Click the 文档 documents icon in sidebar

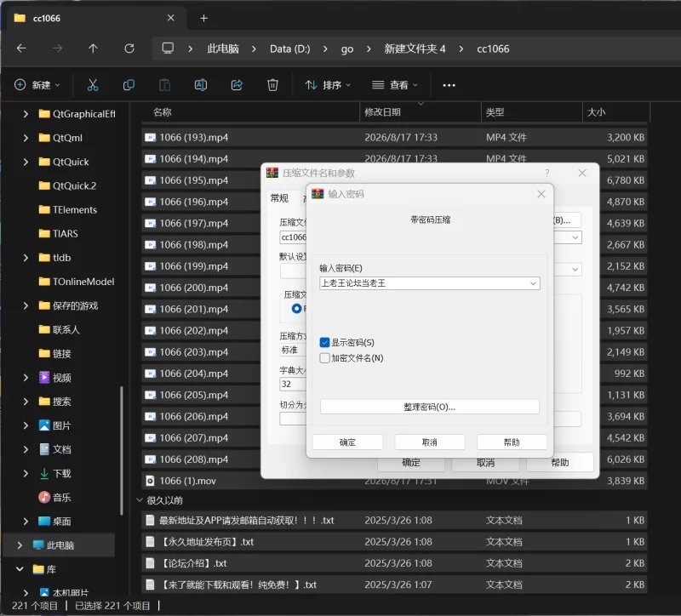pyautogui.click(x=44, y=449)
